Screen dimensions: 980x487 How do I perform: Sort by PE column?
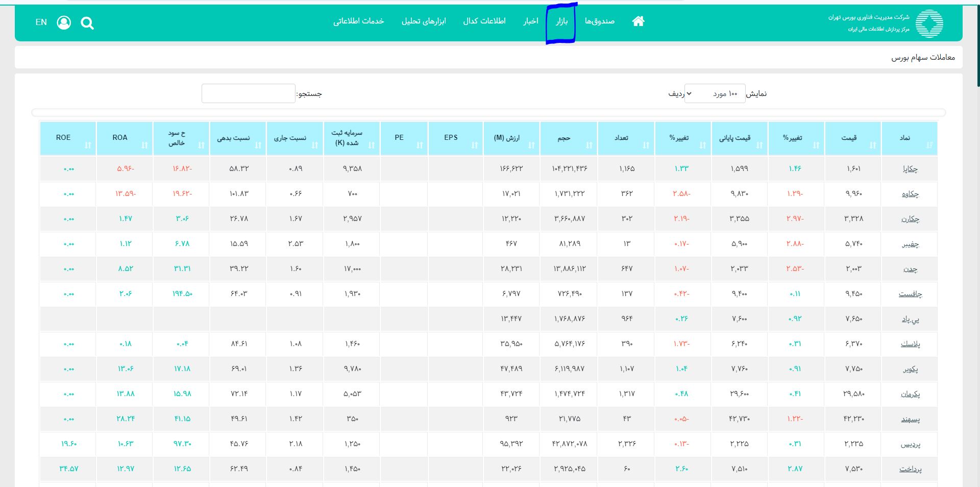coord(404,138)
